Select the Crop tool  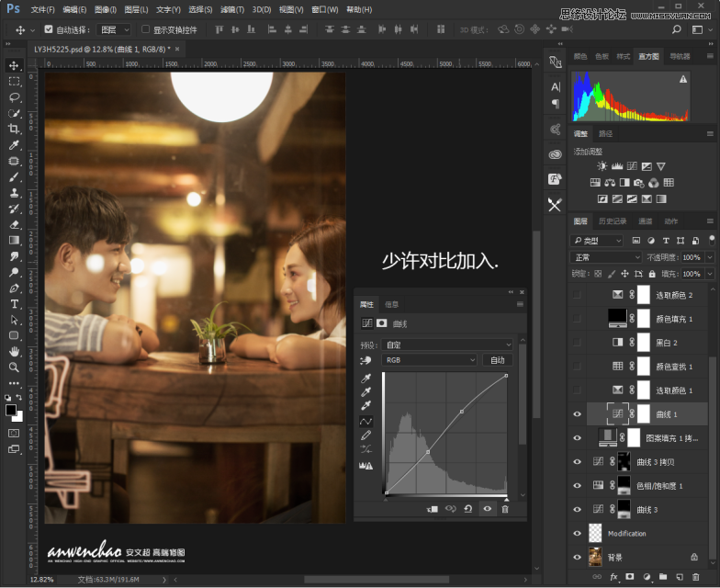(x=14, y=129)
